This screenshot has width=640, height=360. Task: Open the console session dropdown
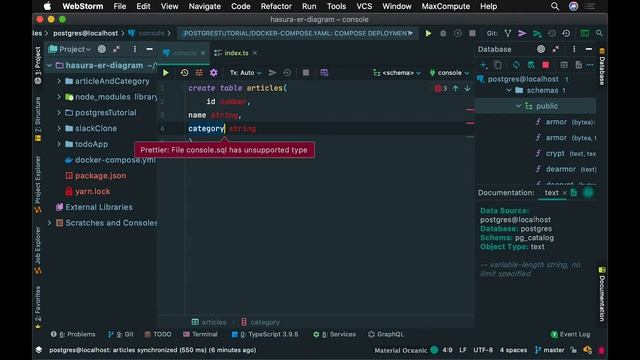coord(449,73)
